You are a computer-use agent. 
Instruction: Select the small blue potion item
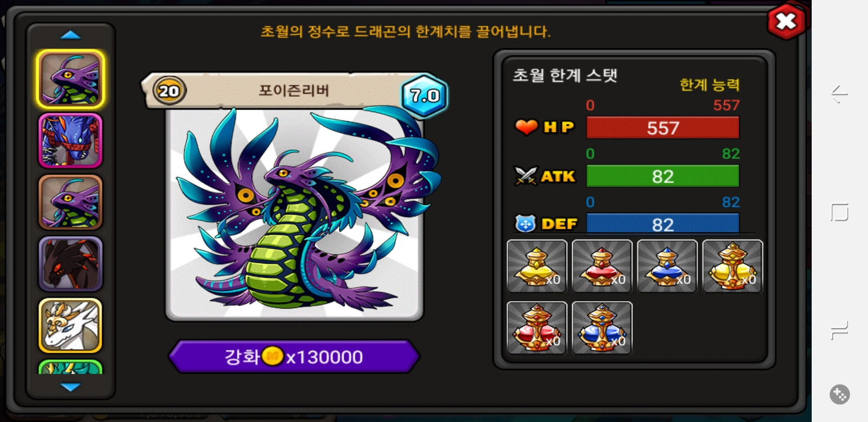[x=667, y=266]
